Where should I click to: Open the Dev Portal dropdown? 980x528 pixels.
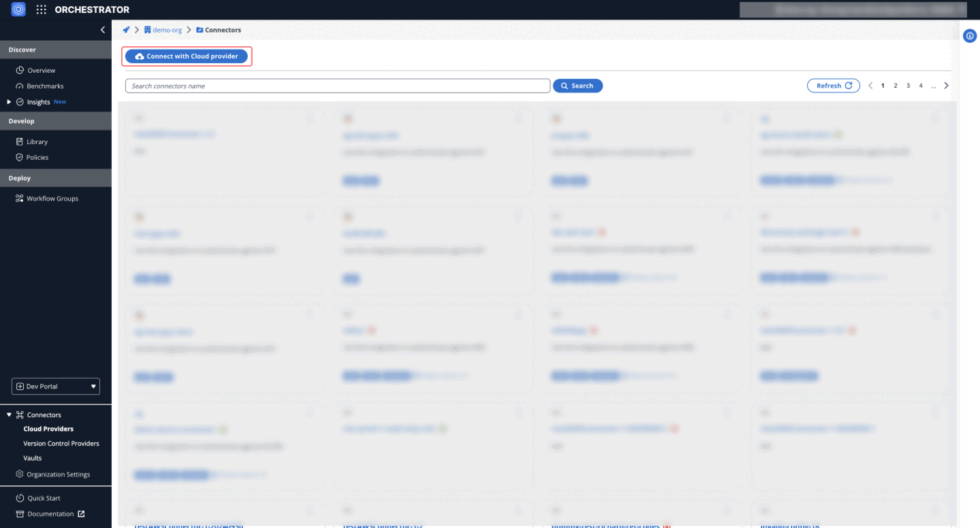[56, 386]
